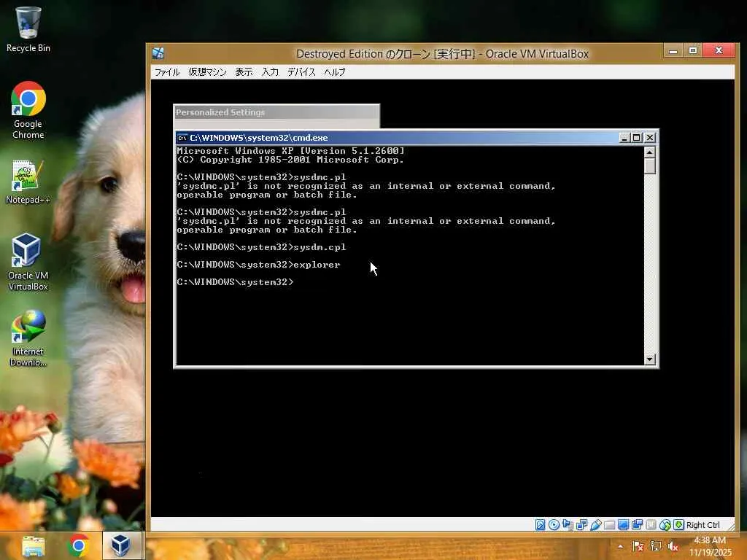The image size is (747, 560).
Task: Open the デバイス menu
Action: (301, 72)
